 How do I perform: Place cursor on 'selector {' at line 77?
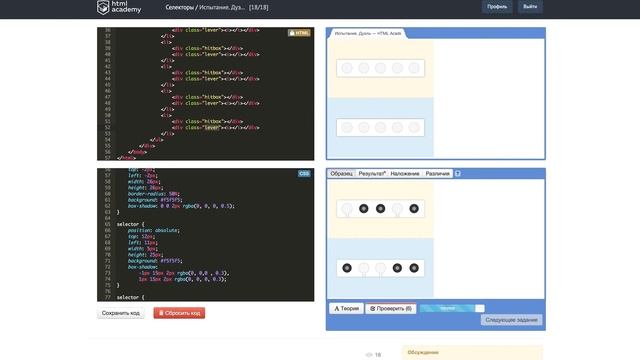click(x=130, y=298)
